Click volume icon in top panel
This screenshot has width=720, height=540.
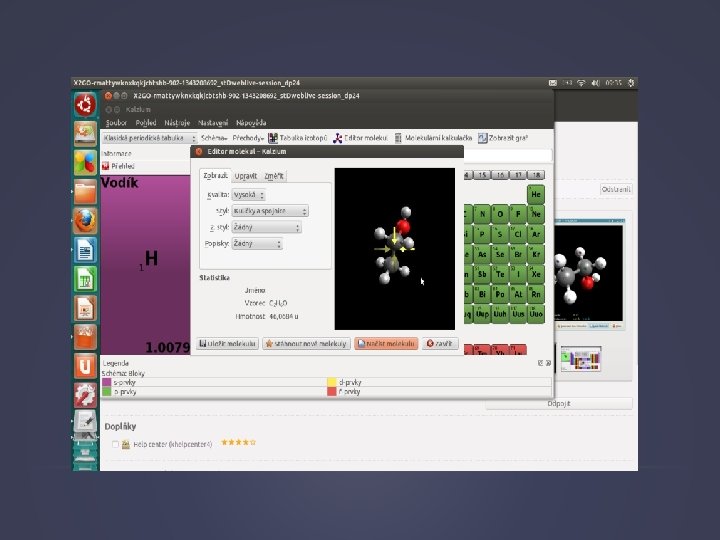click(596, 83)
